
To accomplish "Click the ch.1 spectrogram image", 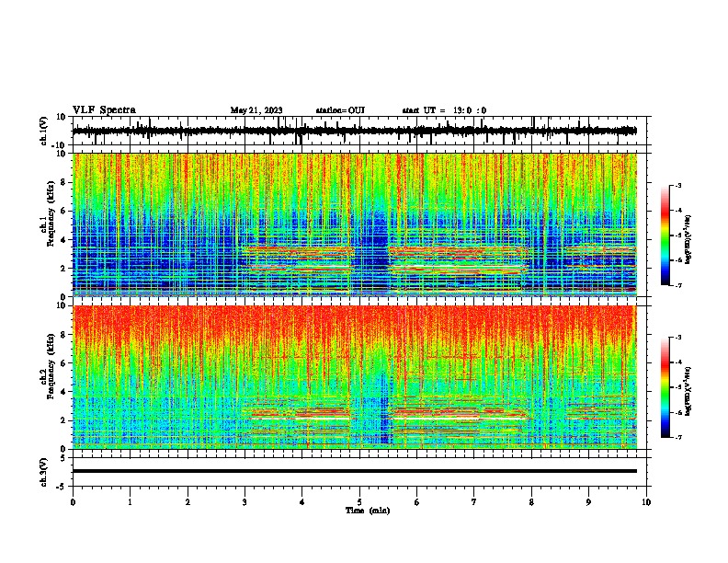I will click(x=355, y=224).
